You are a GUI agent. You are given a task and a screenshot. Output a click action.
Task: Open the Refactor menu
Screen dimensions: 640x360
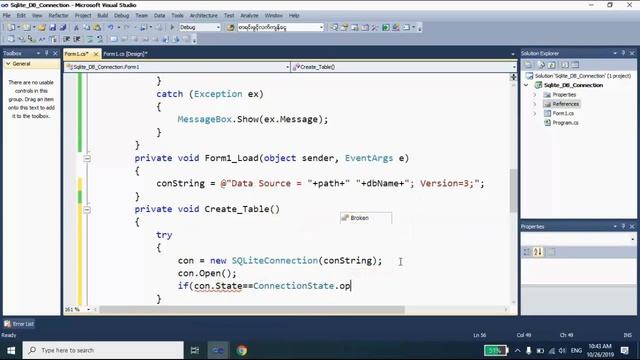pos(58,16)
